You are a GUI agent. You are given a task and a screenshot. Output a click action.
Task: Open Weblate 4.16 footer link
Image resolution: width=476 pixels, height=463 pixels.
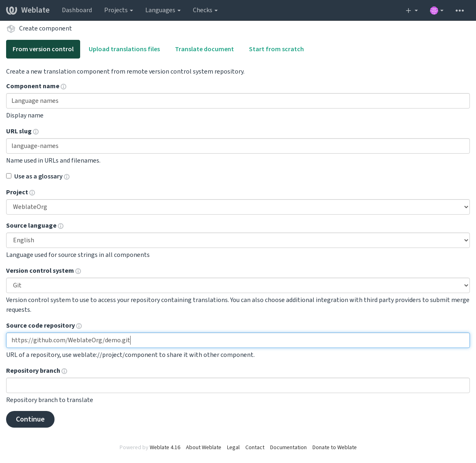tap(165, 447)
